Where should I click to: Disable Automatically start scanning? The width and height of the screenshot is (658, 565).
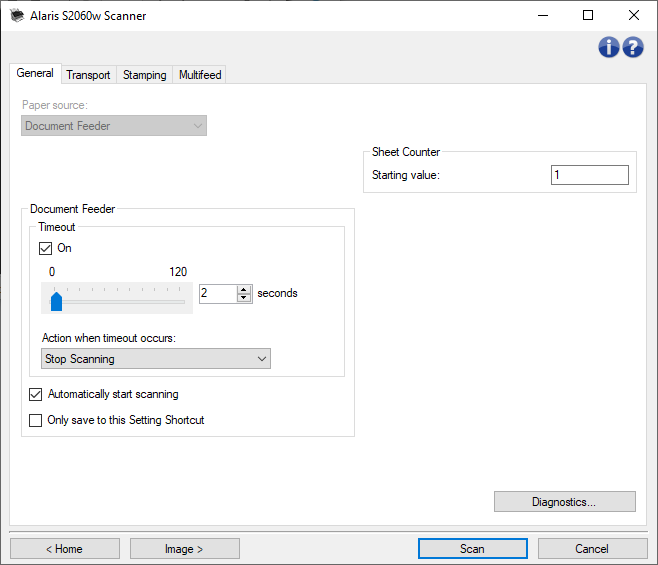[x=36, y=394]
